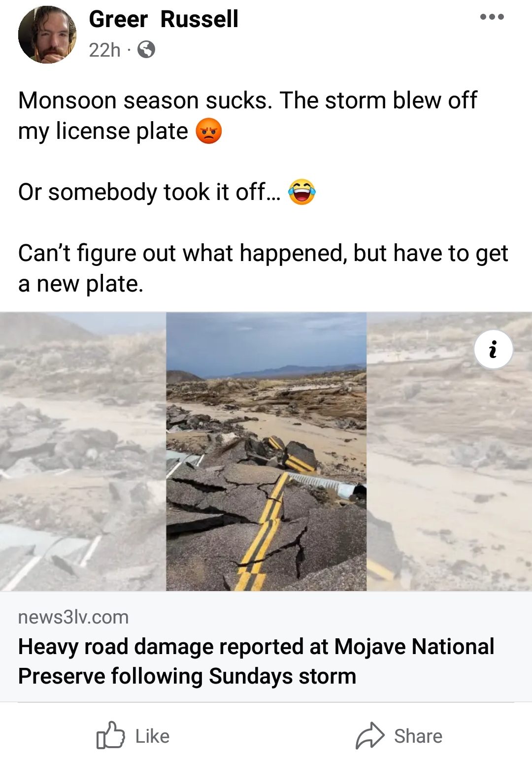Click the thumbs-up Like icon
Viewport: 532px width, 757px height.
tap(110, 735)
